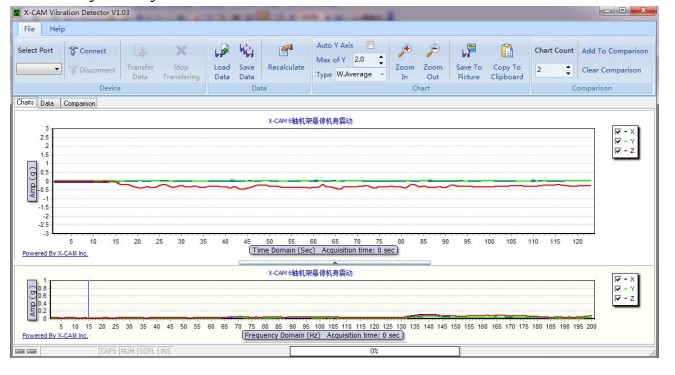Image resolution: width=675 pixels, height=375 pixels.
Task: Click the 15 Hz marker line in frequency chart
Action: (89, 299)
